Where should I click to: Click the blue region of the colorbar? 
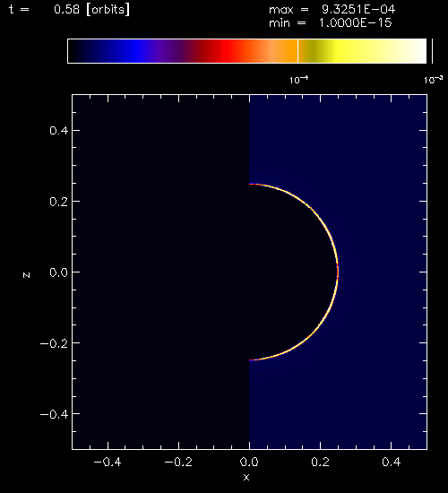pos(136,51)
